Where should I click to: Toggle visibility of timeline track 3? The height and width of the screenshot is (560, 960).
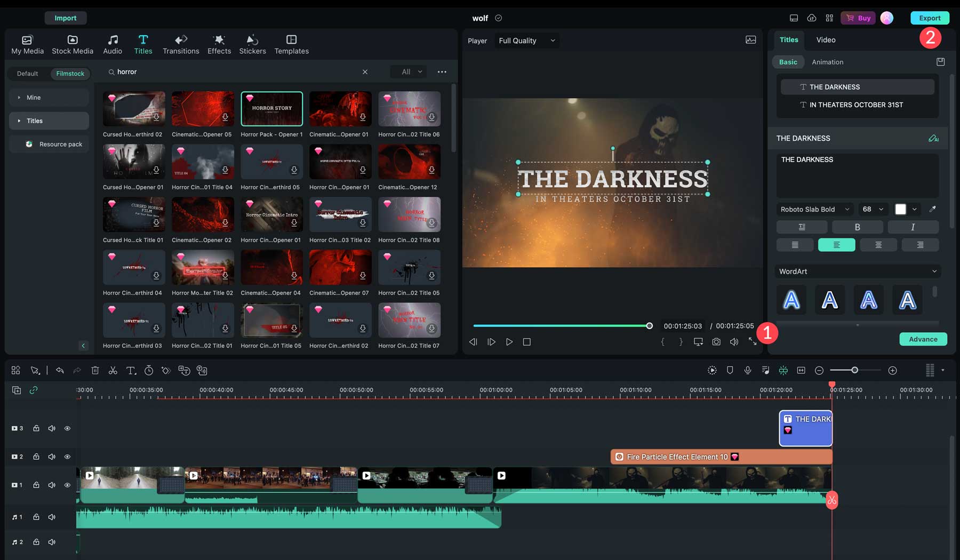tap(67, 428)
